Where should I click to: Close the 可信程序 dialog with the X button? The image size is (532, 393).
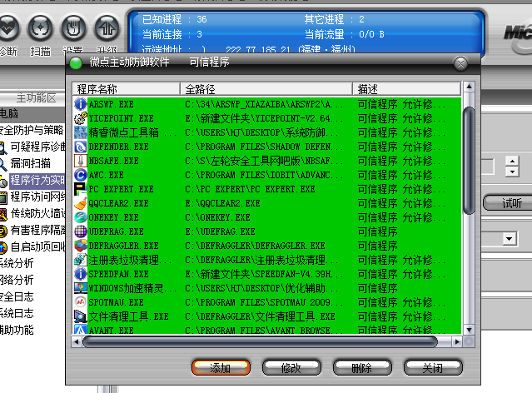(x=460, y=63)
